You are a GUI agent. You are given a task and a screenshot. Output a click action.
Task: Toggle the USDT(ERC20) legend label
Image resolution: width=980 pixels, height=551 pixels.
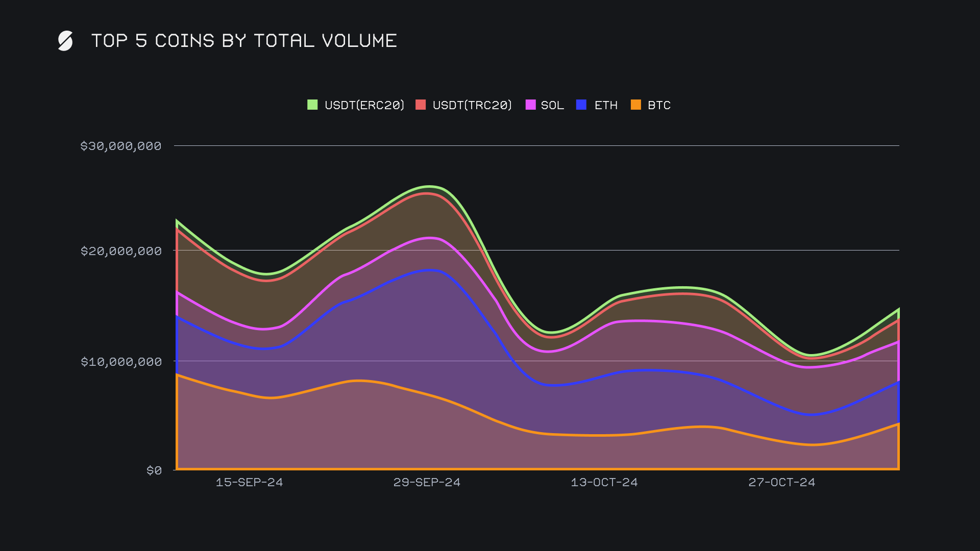pos(364,105)
